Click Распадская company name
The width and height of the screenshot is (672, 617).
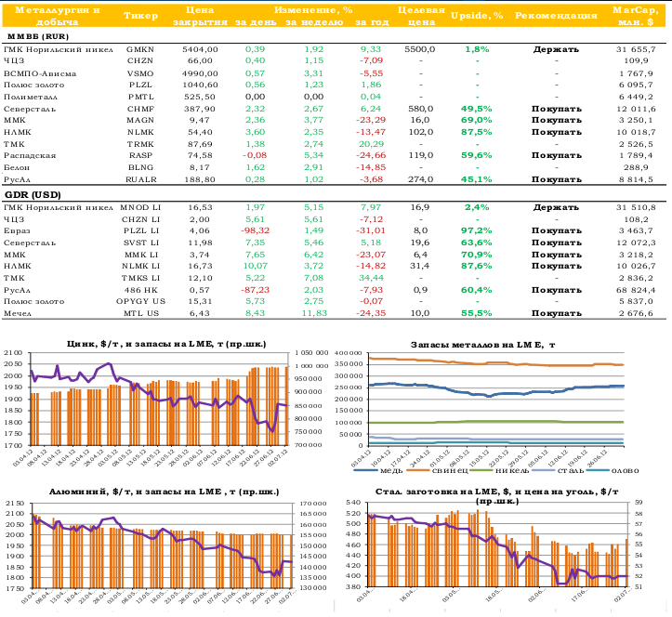[x=30, y=155]
